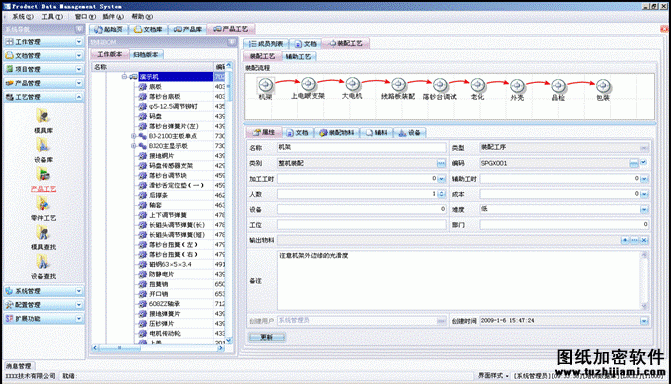671x384 pixels.
Task: Select the 线路板装配 process step node
Action: pyautogui.click(x=398, y=84)
